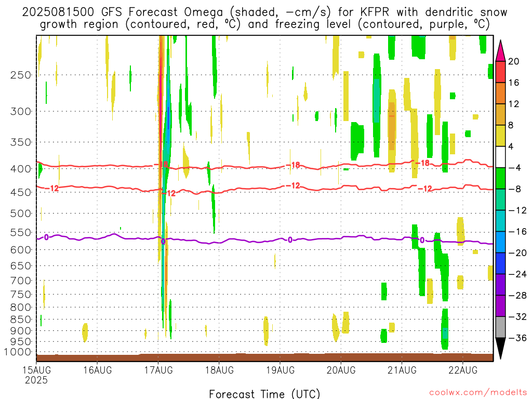Click the 15AUG 2025 time axis label
The width and height of the screenshot is (532, 399).
point(37,375)
